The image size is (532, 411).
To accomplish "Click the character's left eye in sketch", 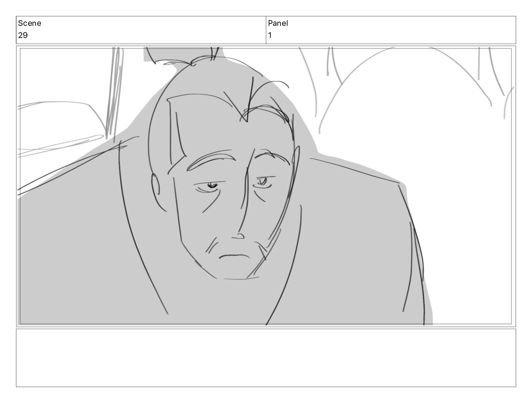I will 211,185.
